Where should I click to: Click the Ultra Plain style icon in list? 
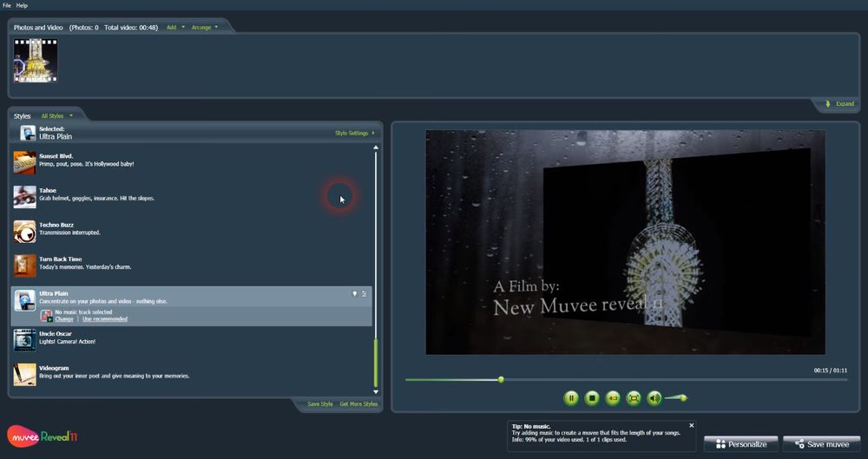pos(25,300)
